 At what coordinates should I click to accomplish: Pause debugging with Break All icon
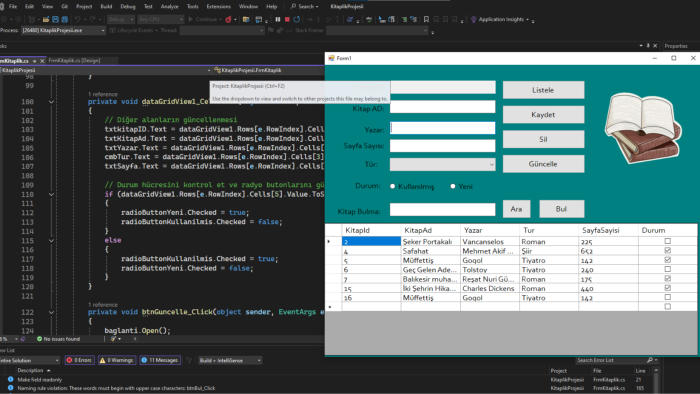(x=278, y=19)
